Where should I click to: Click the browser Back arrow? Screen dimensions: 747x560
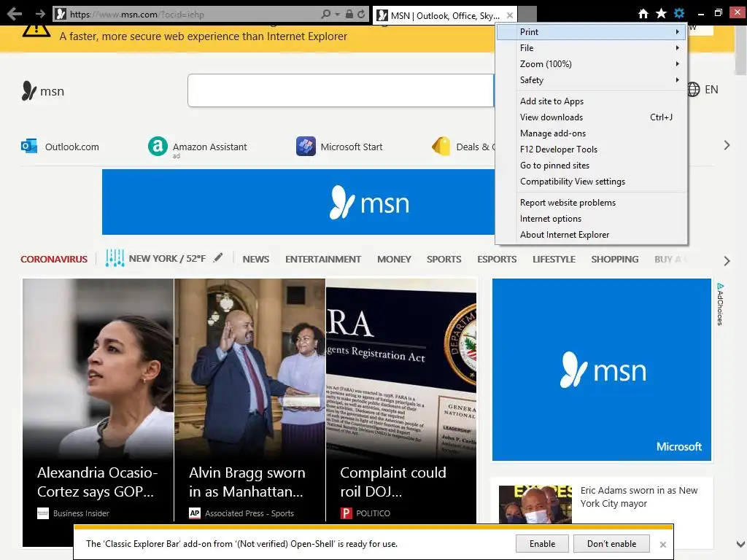(15, 14)
